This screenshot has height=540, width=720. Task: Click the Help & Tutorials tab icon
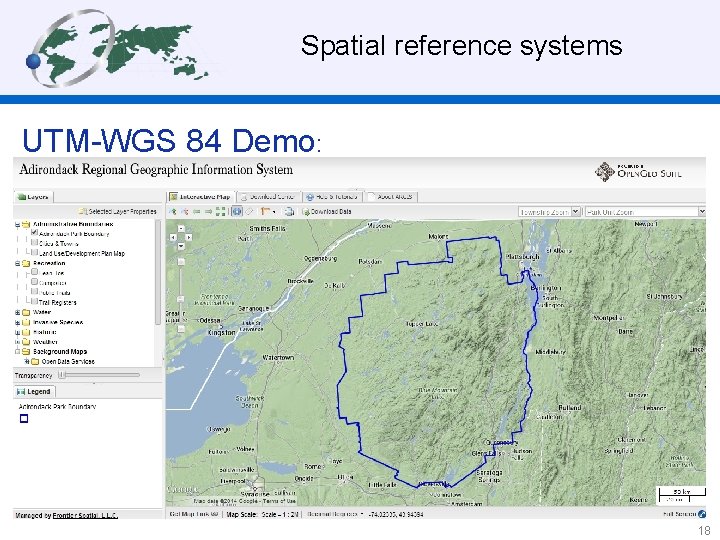point(310,197)
